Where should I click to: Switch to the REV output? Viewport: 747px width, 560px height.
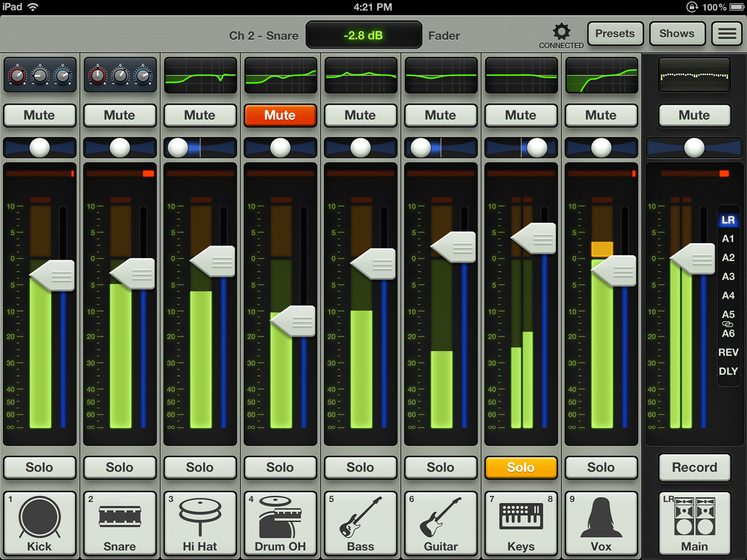pyautogui.click(x=728, y=352)
